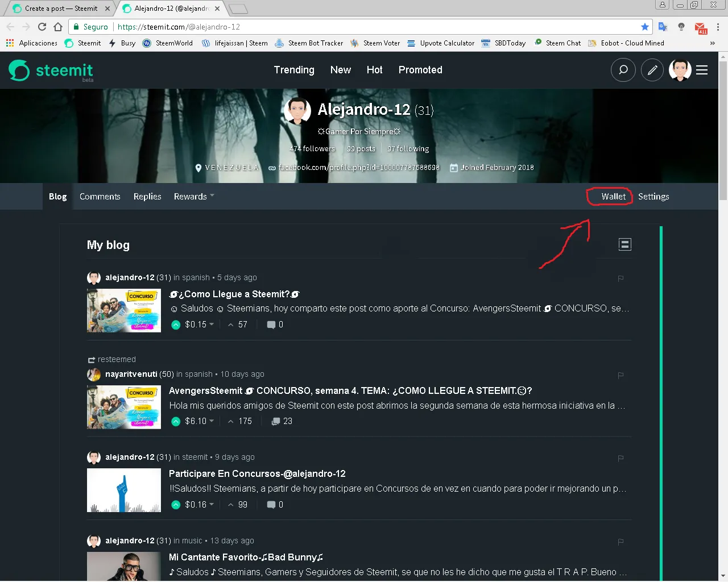Show more bookmarks overflow chevron
The image size is (728, 582).
tap(712, 43)
